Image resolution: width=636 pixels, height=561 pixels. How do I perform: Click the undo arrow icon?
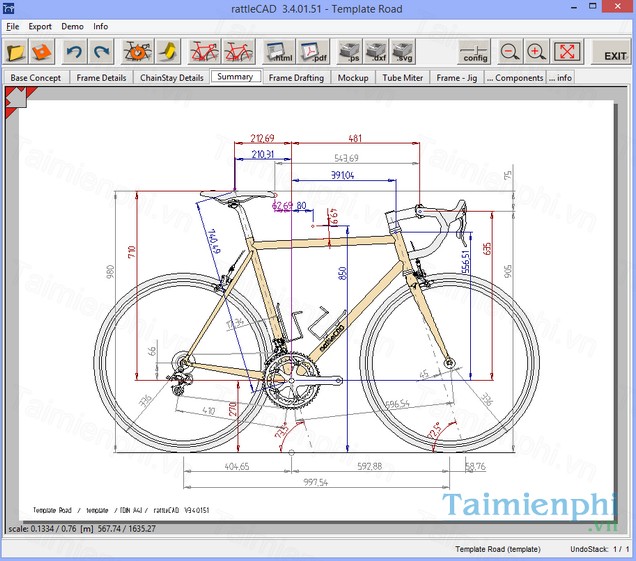point(75,51)
